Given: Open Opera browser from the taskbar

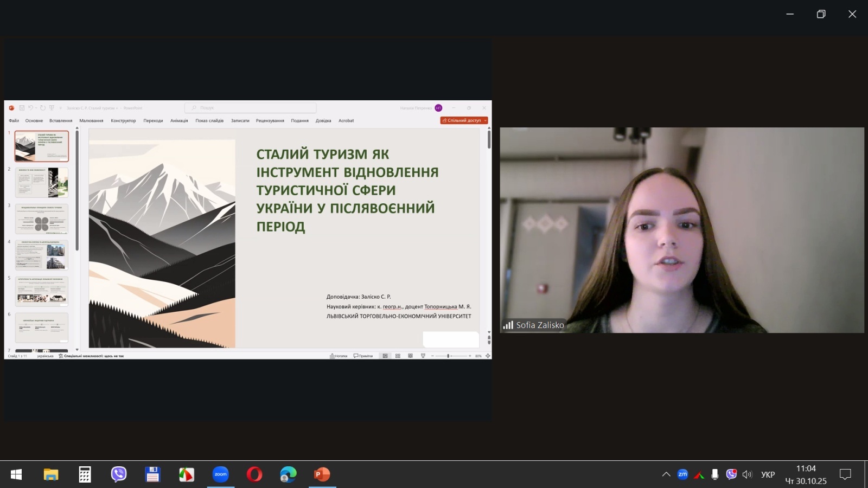Looking at the screenshot, I should [254, 474].
